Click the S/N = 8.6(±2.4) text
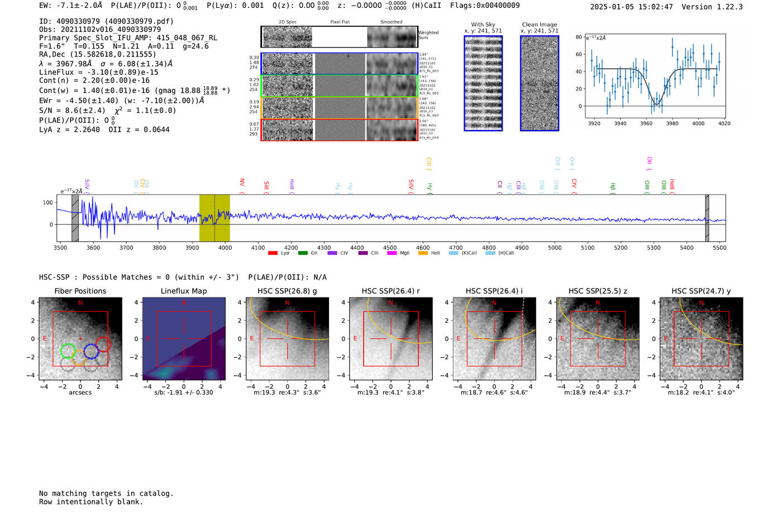Viewport: 782px width, 532px height. pos(72,111)
